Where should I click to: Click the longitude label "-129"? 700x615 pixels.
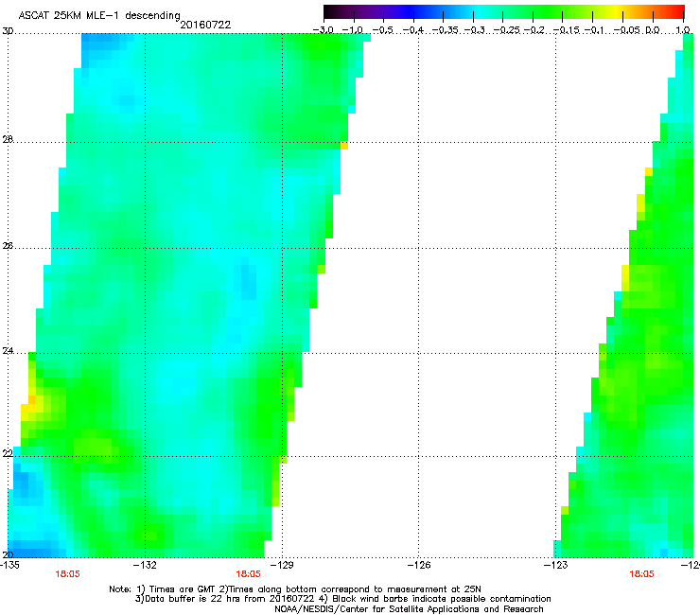coord(282,565)
